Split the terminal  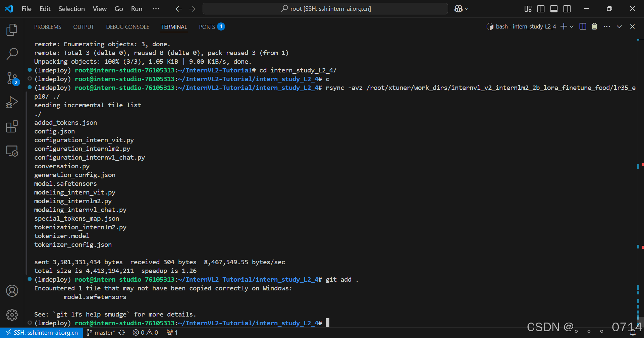tap(583, 26)
